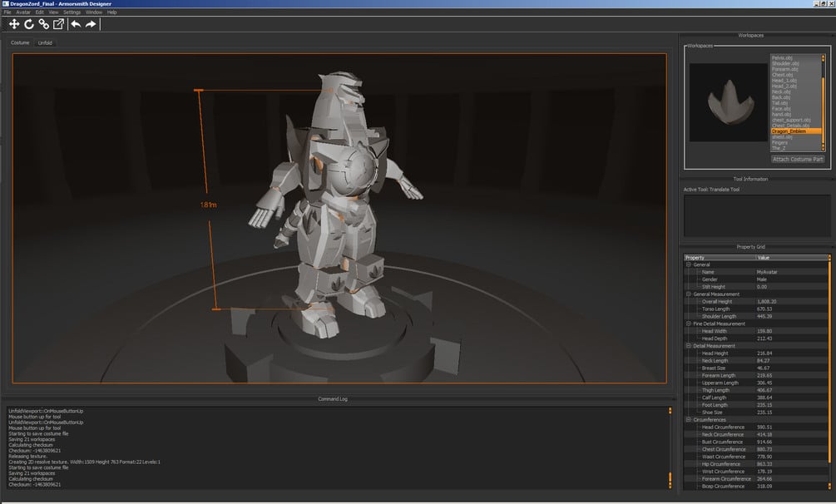Select Pelvis.obj in the workspaces list
The image size is (836, 504).
click(795, 57)
